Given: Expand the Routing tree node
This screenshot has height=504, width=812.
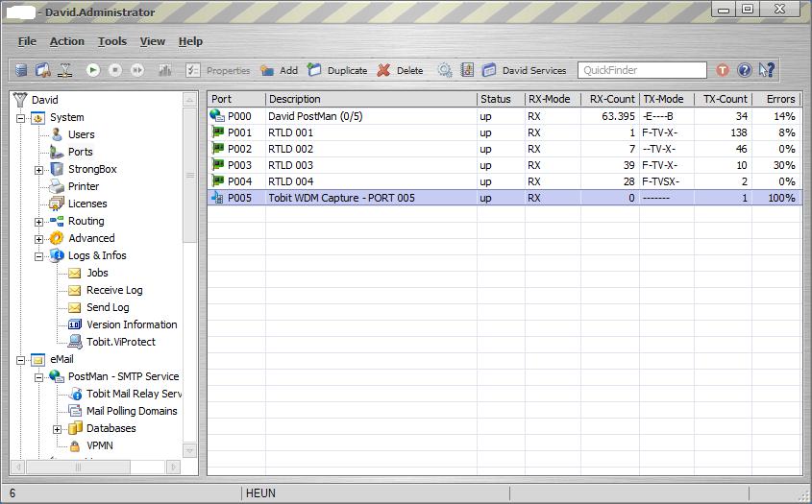Looking at the screenshot, I should (38, 222).
